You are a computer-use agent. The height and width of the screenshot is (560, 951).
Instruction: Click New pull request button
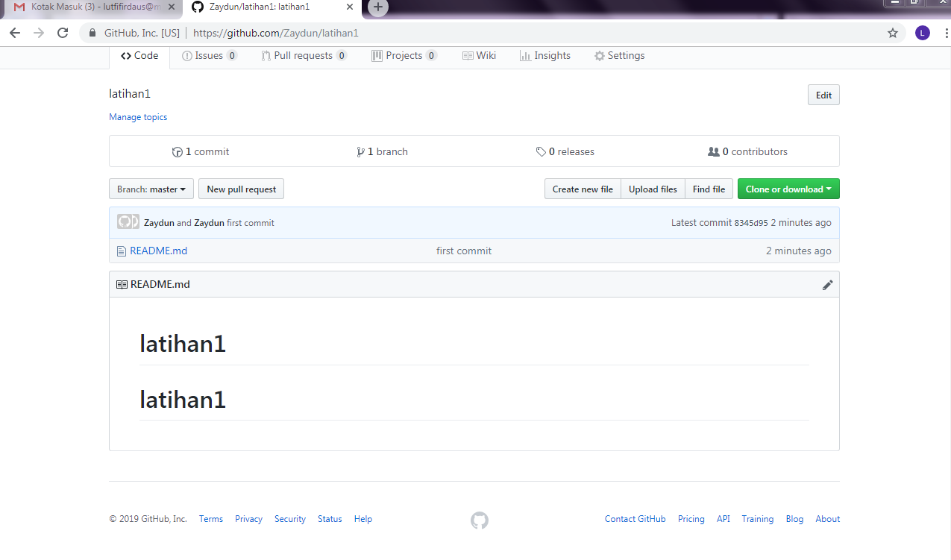(x=241, y=189)
